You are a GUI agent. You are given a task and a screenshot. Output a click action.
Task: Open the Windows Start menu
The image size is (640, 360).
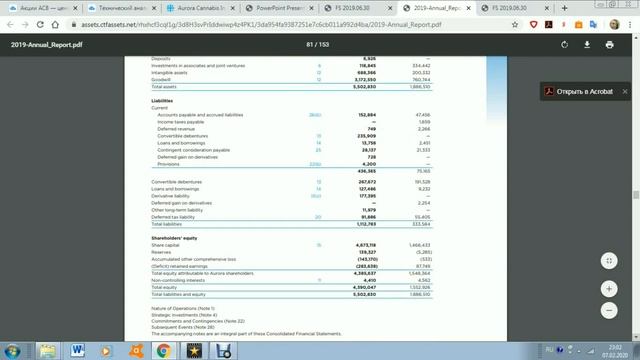click(12, 351)
